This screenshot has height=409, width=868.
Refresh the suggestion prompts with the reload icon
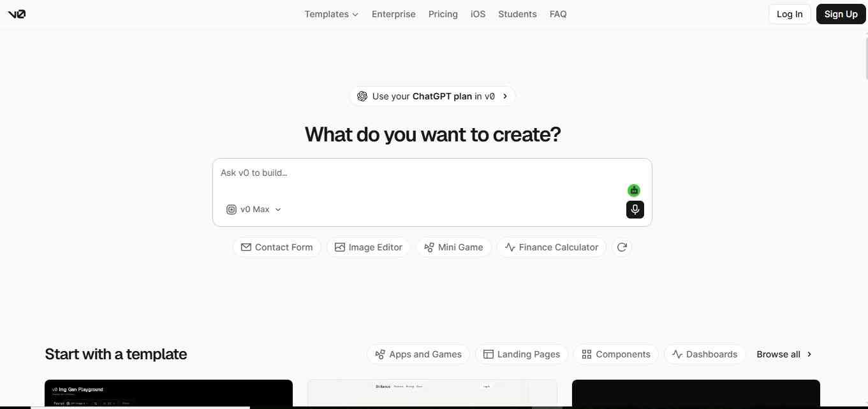[x=622, y=247]
